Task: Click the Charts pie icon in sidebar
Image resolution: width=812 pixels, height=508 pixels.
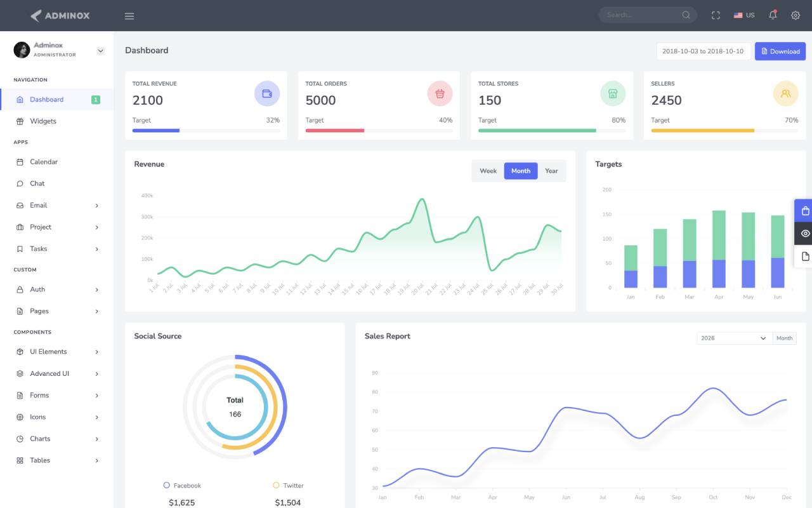Action: pyautogui.click(x=20, y=439)
